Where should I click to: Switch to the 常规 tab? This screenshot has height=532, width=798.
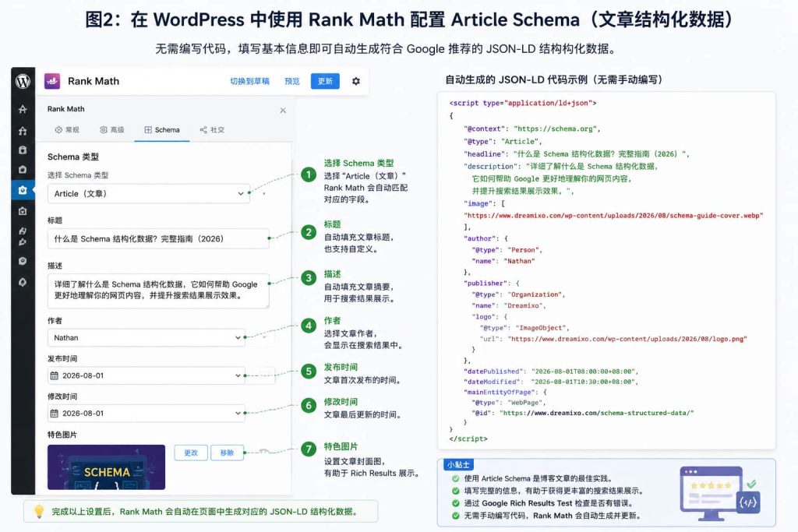coord(67,130)
